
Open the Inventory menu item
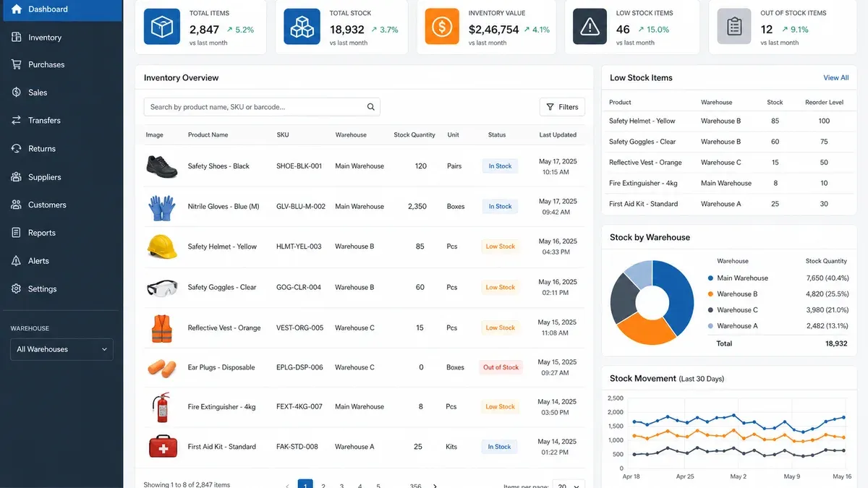coord(45,37)
